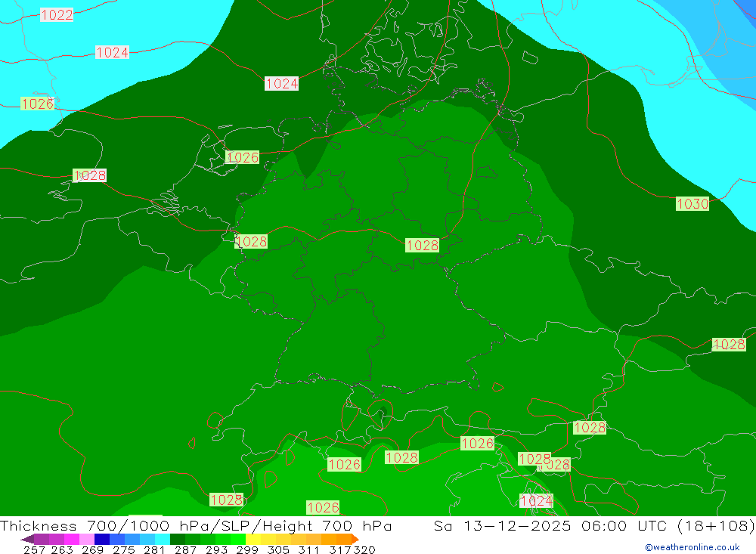The height and width of the screenshot is (554, 756).
Task: Select the 1024 label near the bottom edge
Action: tap(536, 501)
